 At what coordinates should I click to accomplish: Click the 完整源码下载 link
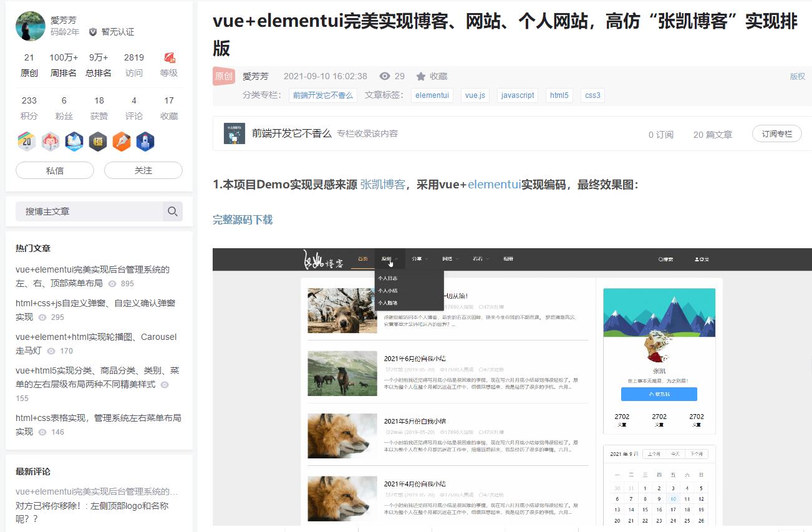pos(243,220)
